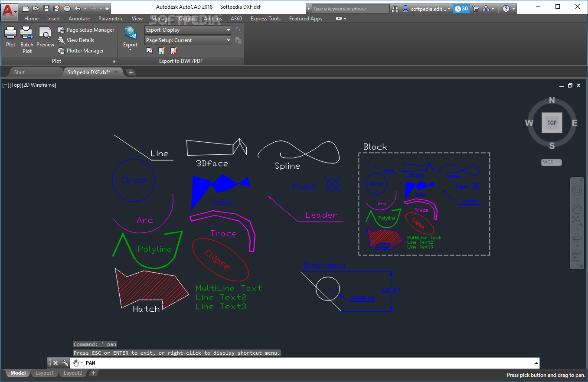The image size is (588, 382).
Task: Click the Export to PDF icon
Action: pyautogui.click(x=173, y=51)
